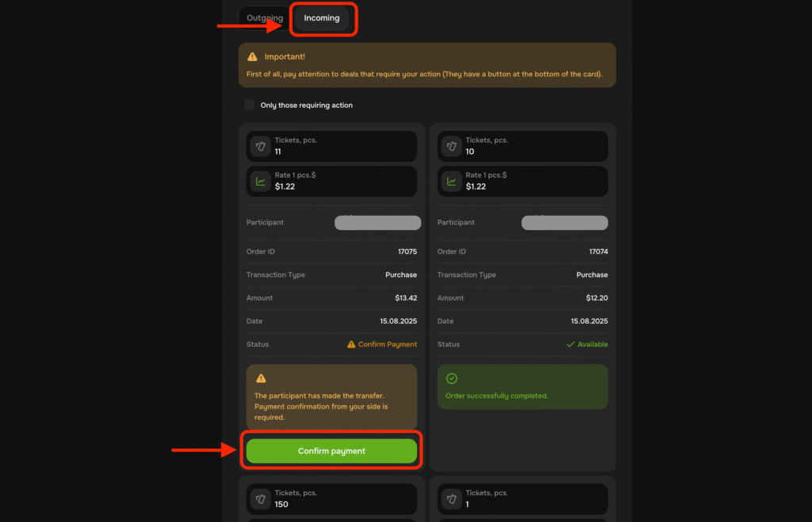812x522 pixels.
Task: Switch to the Outgoing tab
Action: [x=265, y=18]
